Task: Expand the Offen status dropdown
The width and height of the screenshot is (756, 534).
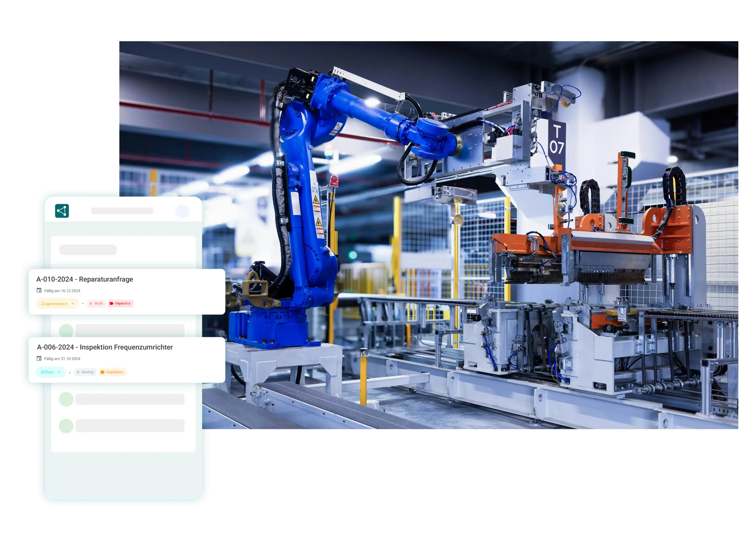Action: 50,372
